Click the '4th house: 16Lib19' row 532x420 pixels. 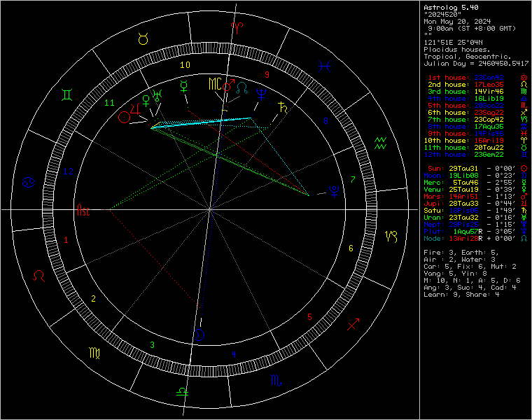[476, 99]
